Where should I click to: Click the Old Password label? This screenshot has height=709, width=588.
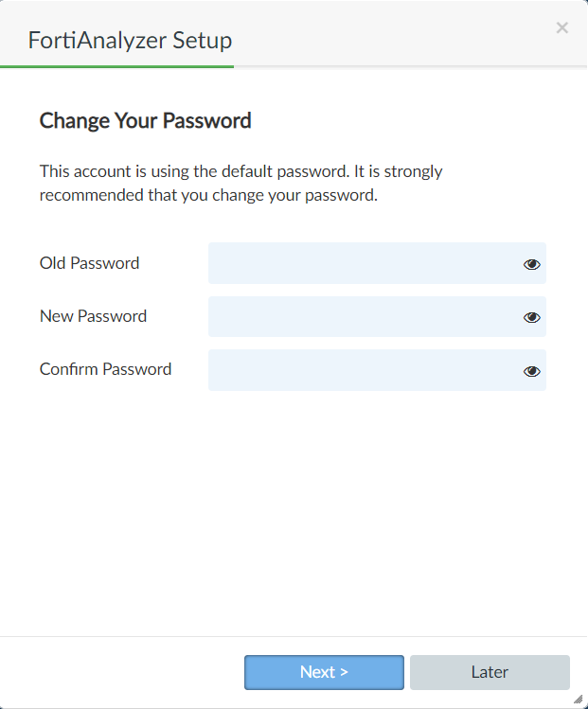coord(89,263)
